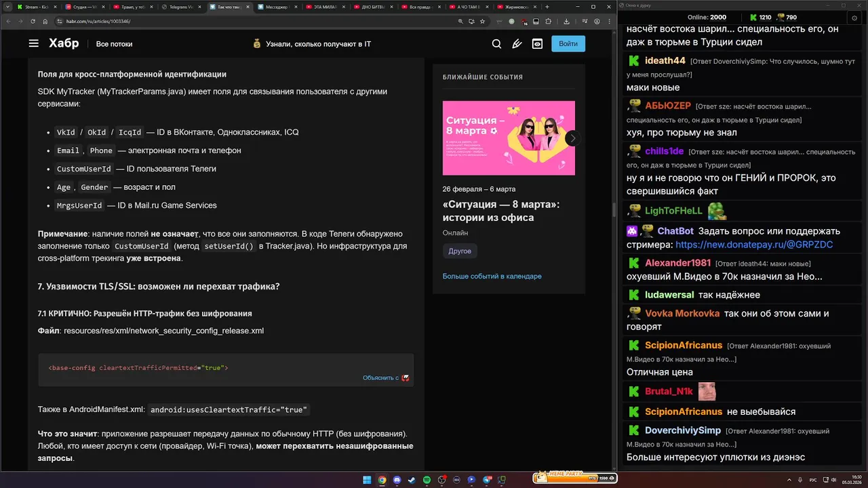Screen dimensions: 868x488
Task: Click the Объяснить с link in code block
Action: click(386, 378)
